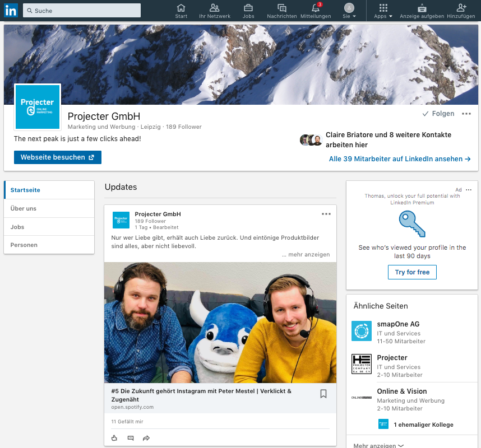The image size is (481, 448).
Task: View Alle 39 Mitarbeiter auf LinkedIn ansehen link
Action: (x=400, y=158)
